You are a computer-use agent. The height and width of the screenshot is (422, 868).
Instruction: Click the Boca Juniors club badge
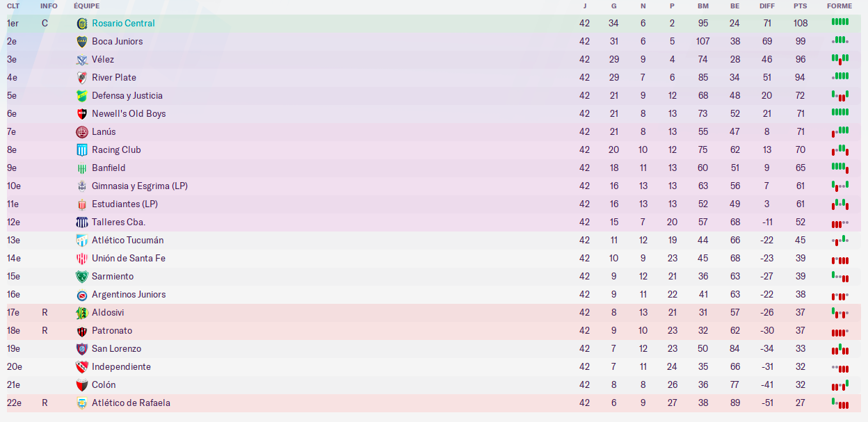[x=82, y=42]
